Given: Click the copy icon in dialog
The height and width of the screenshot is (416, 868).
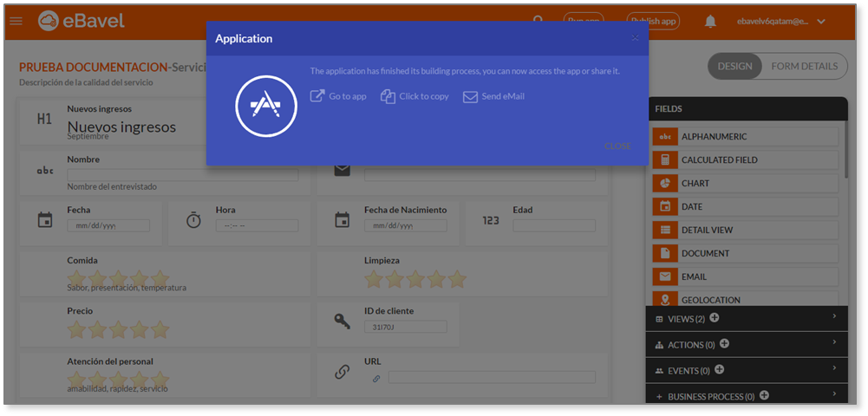Looking at the screenshot, I should (x=388, y=96).
